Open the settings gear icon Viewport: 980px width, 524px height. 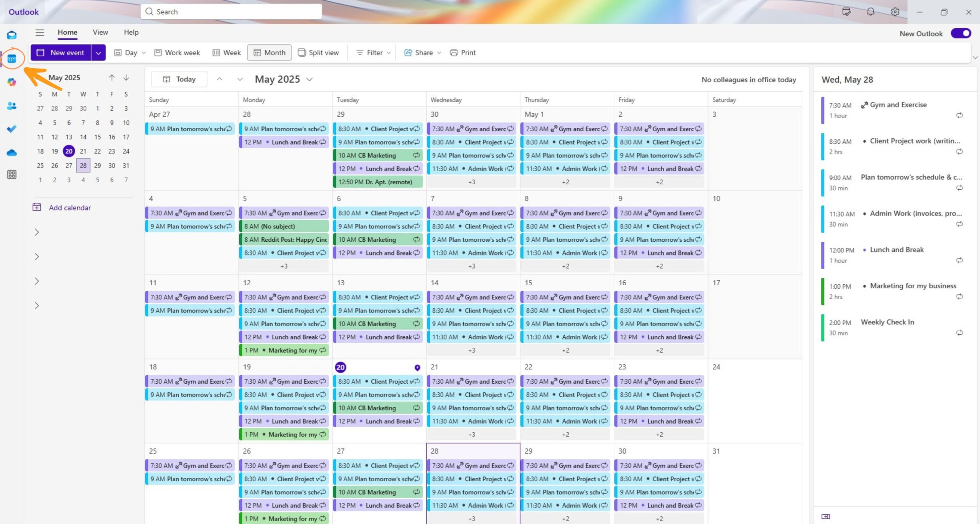click(x=895, y=12)
